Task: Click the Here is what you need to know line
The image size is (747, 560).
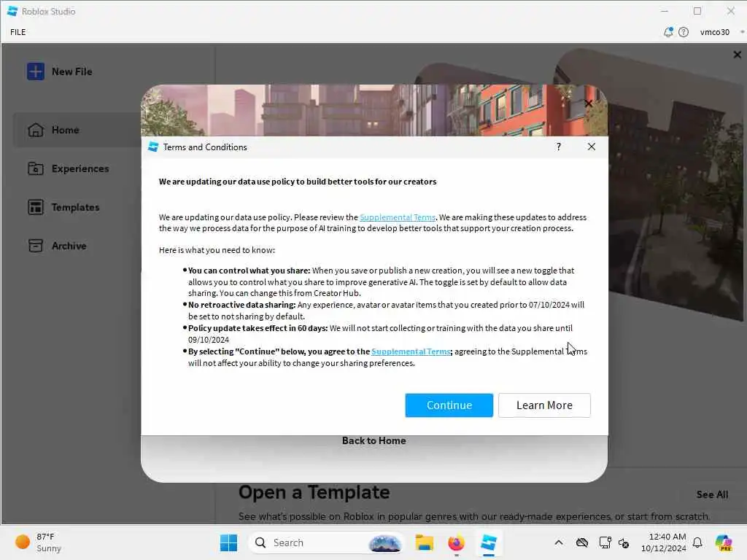Action: (x=217, y=250)
